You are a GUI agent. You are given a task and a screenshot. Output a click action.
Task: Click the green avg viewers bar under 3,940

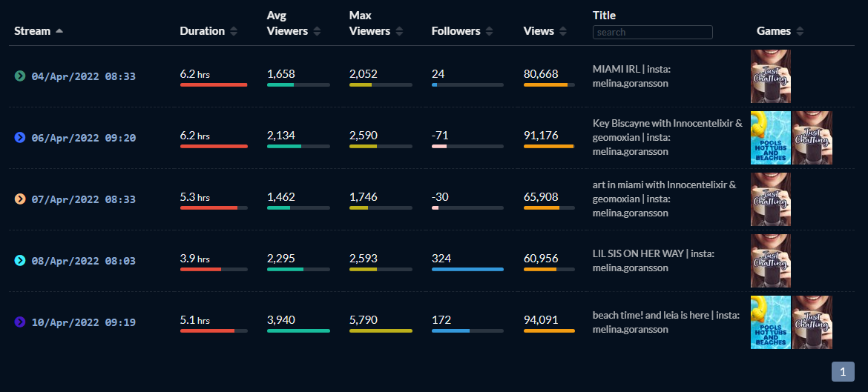pyautogui.click(x=298, y=330)
